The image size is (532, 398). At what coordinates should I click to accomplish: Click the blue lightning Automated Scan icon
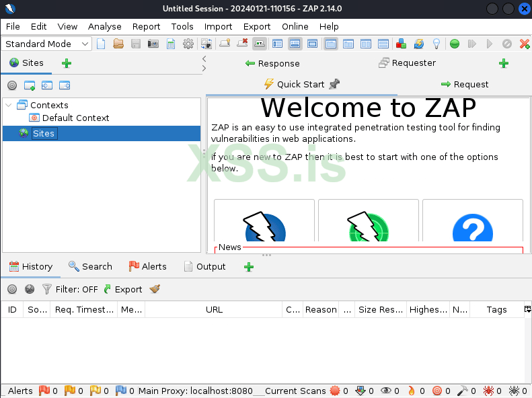point(264,226)
